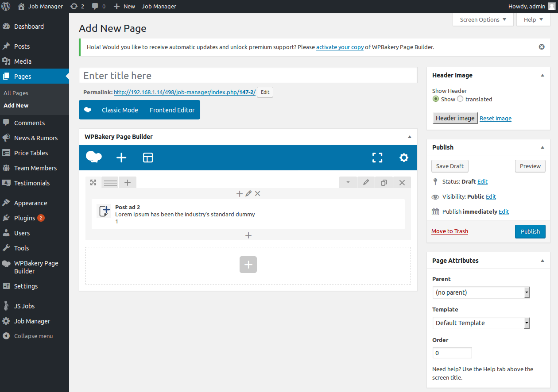Viewport: 558px width, 392px height.
Task: Add a new row with the large plus button
Action: point(248,265)
